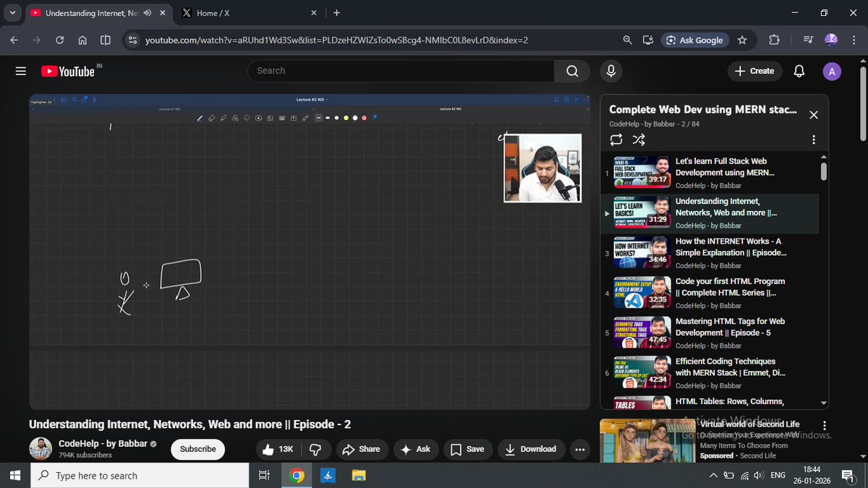Bookmark this page with star icon
Screen dimensions: 868x488
click(742, 40)
